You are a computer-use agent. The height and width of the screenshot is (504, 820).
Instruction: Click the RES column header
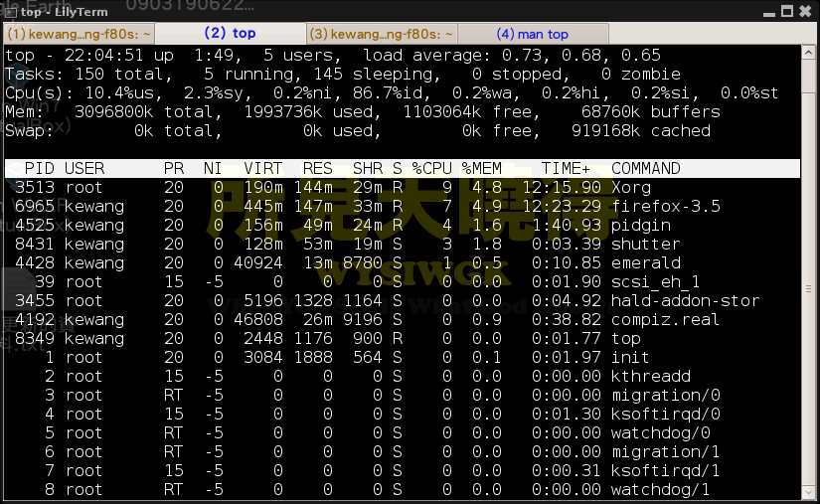point(317,168)
